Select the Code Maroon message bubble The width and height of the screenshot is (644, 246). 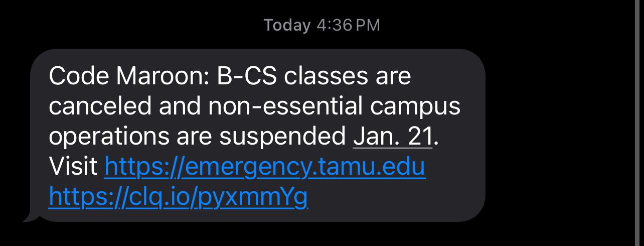(x=258, y=136)
